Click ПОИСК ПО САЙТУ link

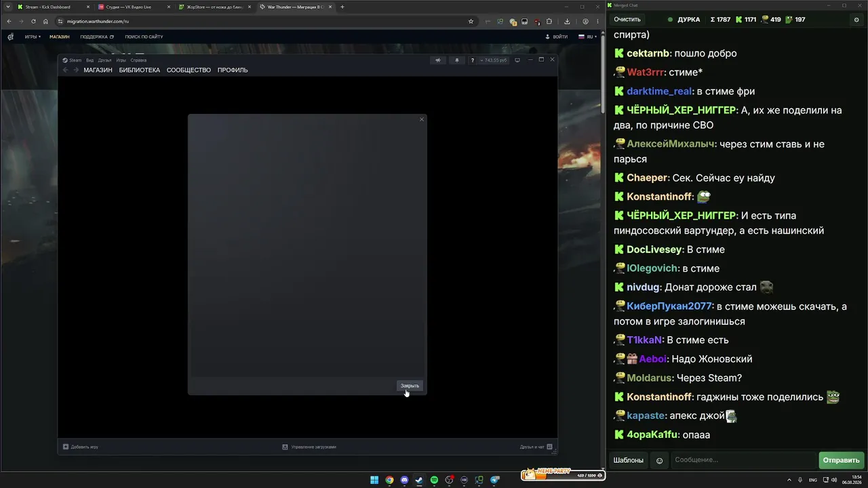coord(144,37)
